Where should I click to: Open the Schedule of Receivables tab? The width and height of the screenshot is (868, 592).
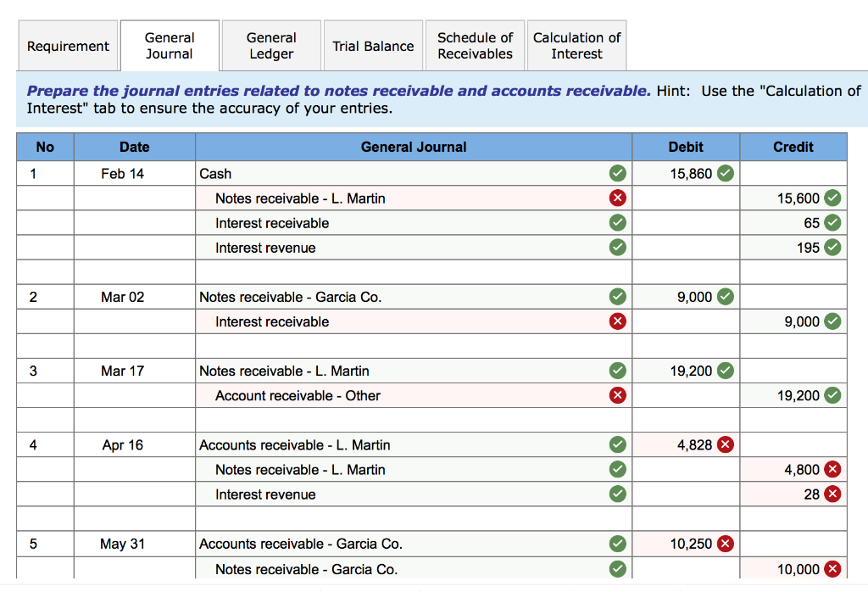click(x=475, y=46)
